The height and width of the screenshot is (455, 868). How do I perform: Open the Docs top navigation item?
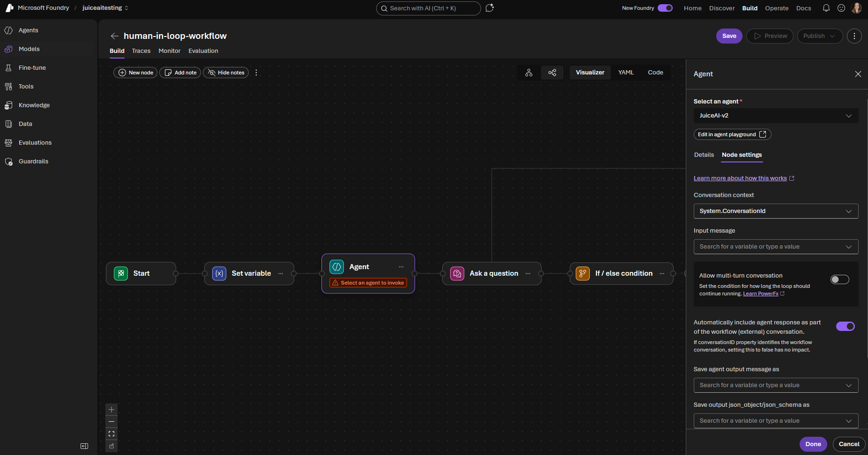804,8
